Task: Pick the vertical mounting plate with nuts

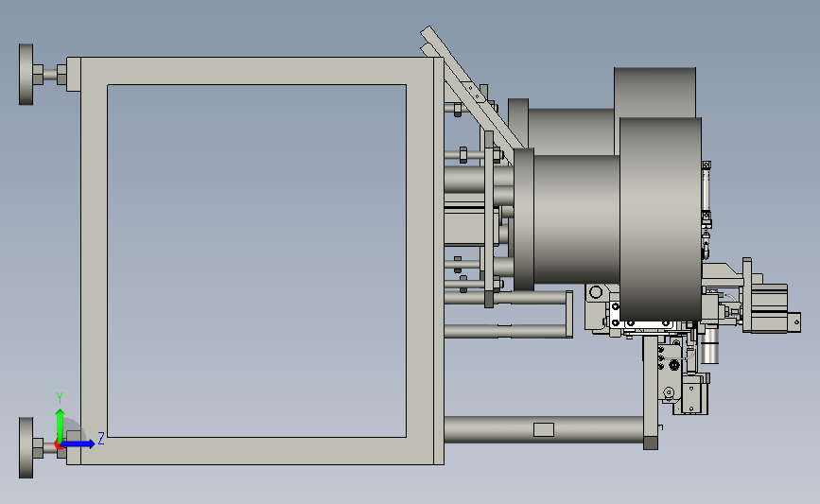Action: click(x=489, y=219)
